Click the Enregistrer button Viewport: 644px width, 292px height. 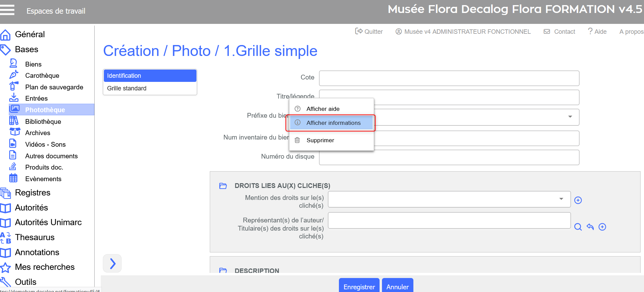coord(359,287)
